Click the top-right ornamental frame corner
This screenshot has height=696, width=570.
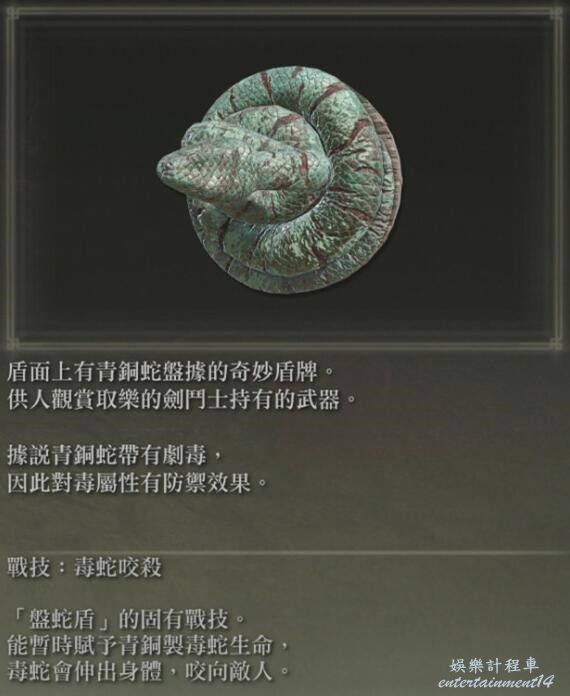(557, 14)
